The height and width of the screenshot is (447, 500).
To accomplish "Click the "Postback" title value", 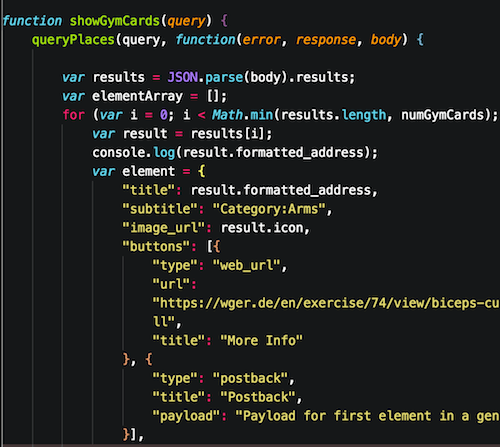I will [258, 397].
